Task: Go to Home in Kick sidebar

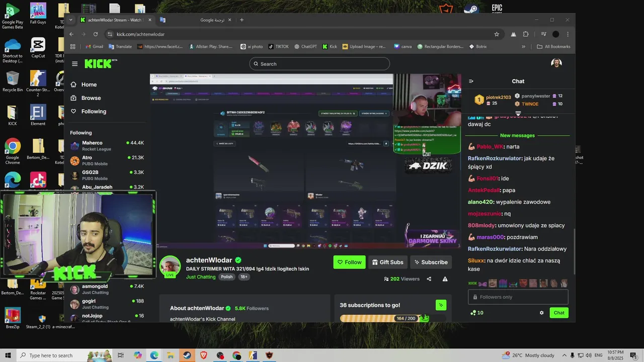Action: point(84,84)
